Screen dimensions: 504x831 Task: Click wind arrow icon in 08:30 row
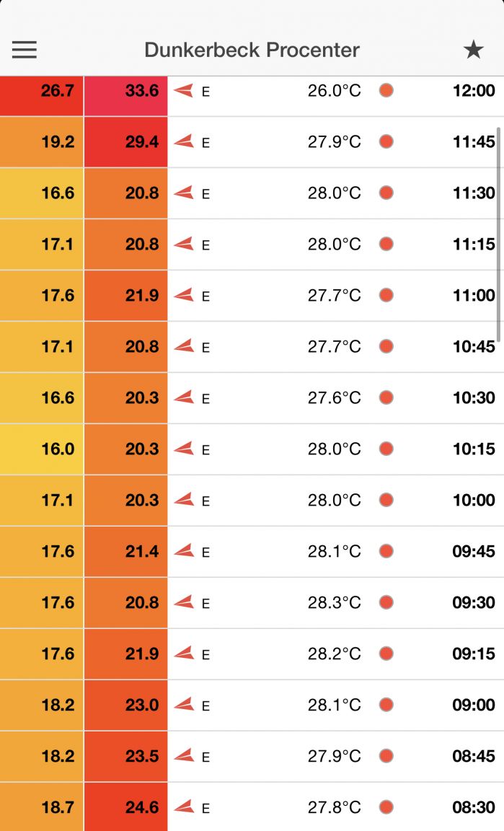[x=184, y=807]
